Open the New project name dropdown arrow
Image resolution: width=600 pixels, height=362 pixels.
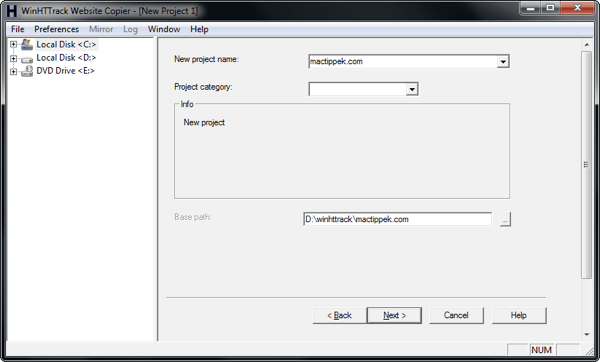(x=503, y=61)
